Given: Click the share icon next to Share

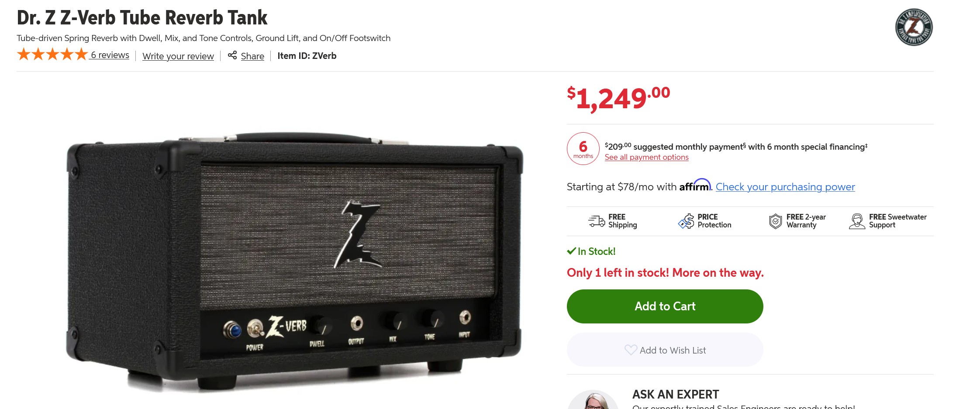Looking at the screenshot, I should 232,55.
